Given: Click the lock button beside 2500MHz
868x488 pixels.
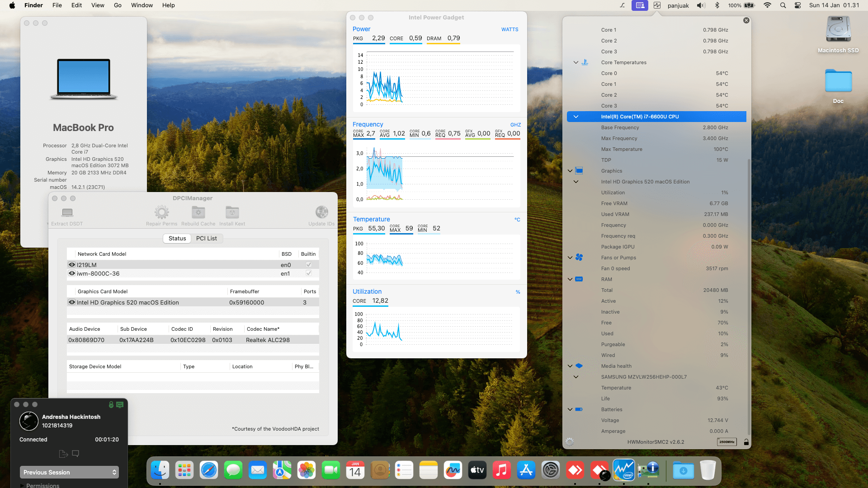Looking at the screenshot, I should 746,442.
